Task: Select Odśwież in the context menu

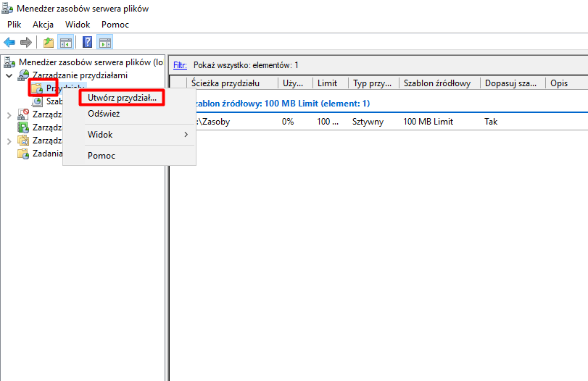Action: tap(104, 114)
